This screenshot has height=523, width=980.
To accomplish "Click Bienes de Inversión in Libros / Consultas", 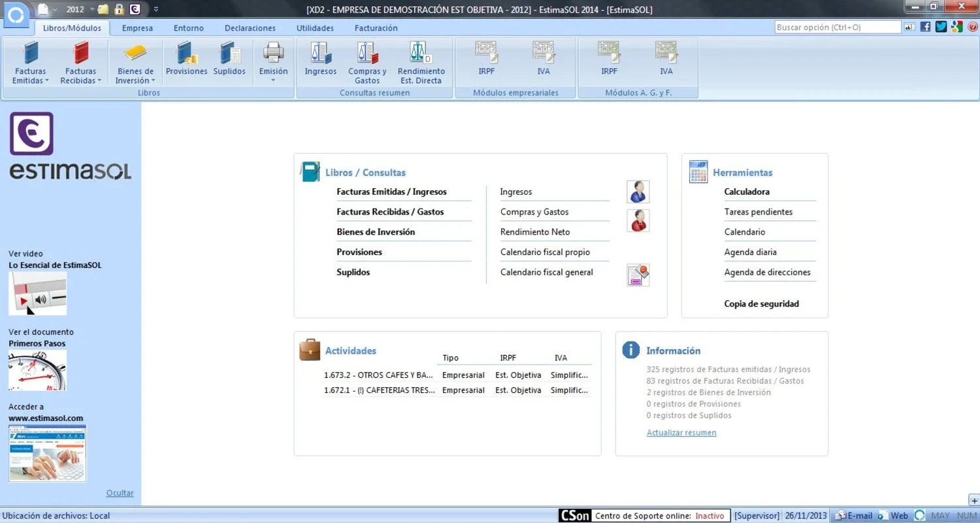I will pos(376,232).
